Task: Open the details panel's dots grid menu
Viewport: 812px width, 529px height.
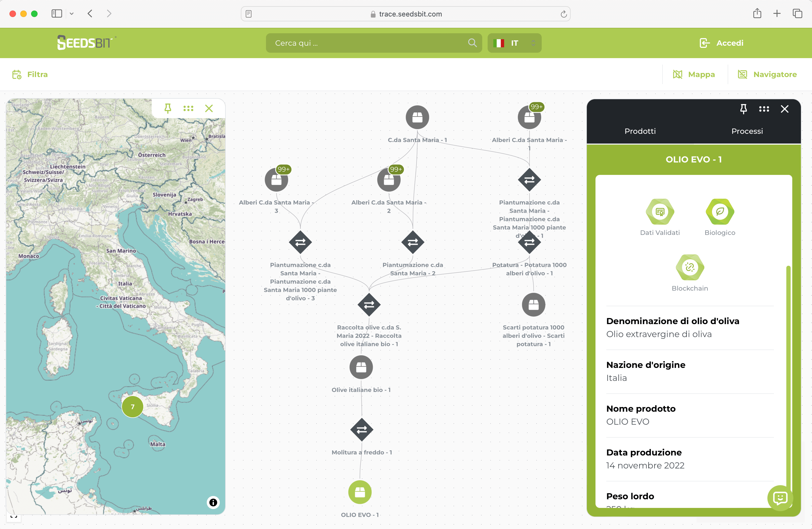Action: [764, 109]
